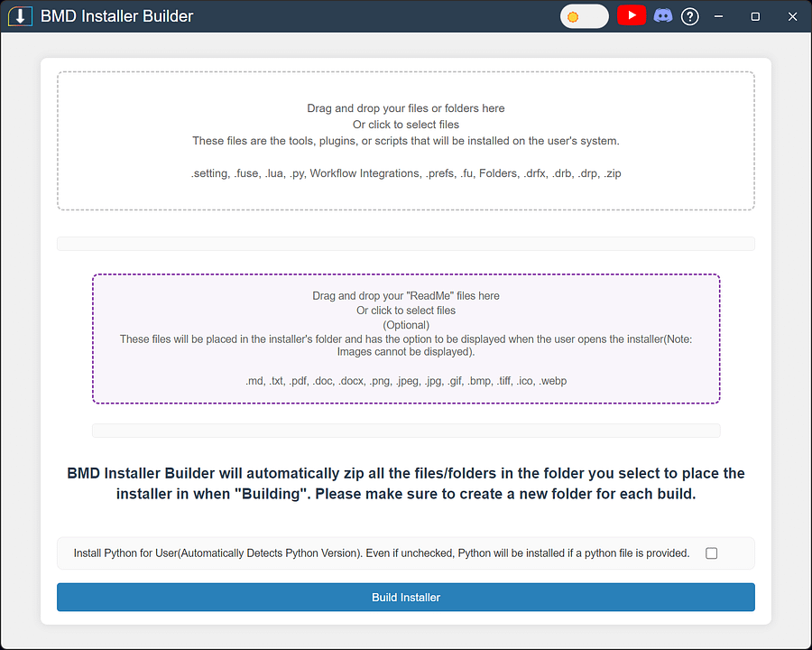Click the Build Installer button

[406, 597]
